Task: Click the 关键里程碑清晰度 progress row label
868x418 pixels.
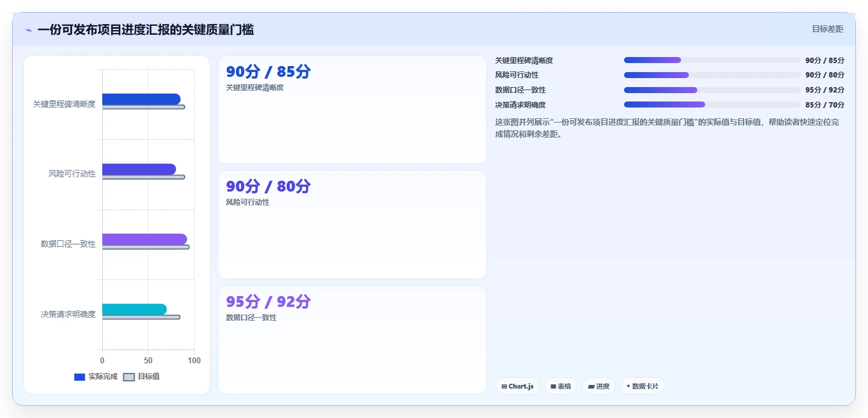Action: click(524, 60)
